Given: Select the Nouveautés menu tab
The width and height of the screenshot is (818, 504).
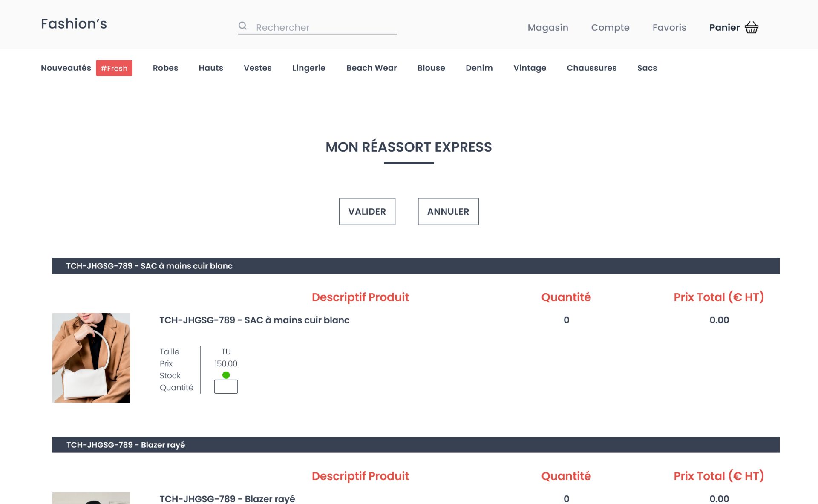Looking at the screenshot, I should click(65, 68).
